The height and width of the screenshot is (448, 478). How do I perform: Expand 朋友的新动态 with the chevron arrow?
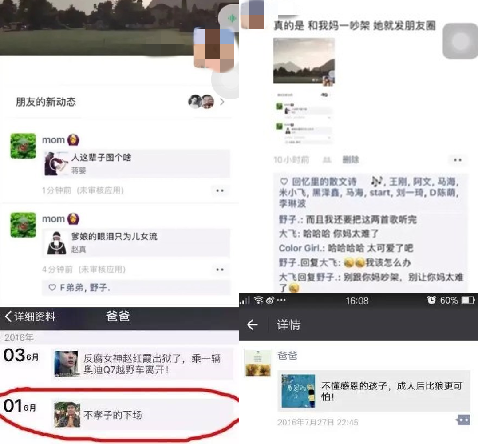pyautogui.click(x=222, y=102)
